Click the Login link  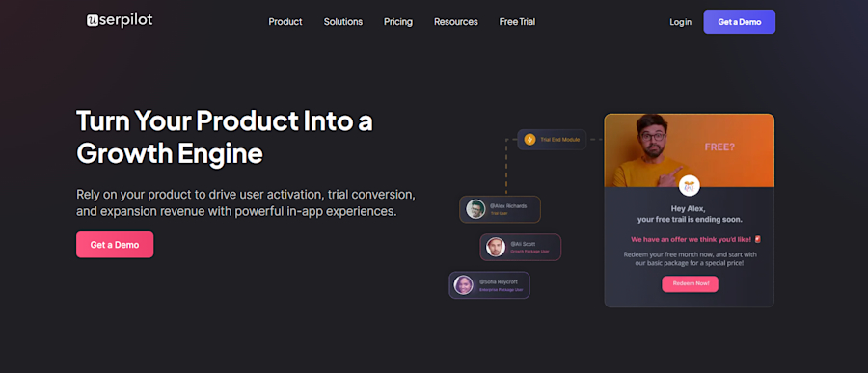(x=680, y=22)
